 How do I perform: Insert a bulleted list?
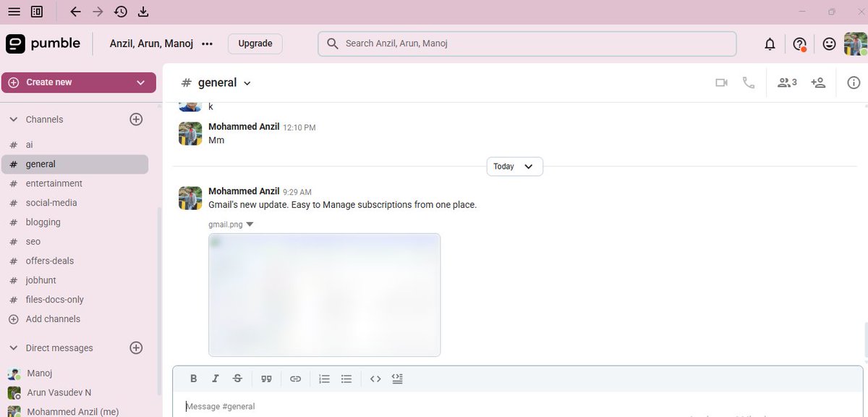(x=346, y=379)
